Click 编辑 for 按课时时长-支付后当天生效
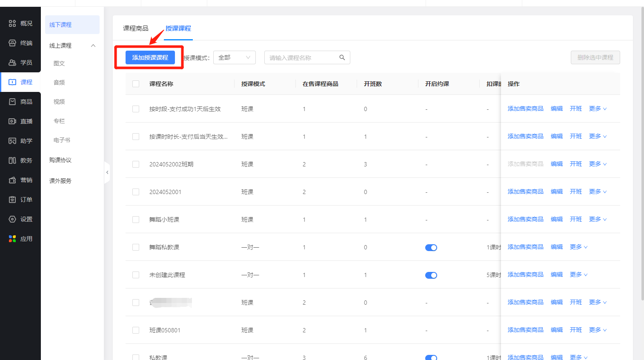This screenshot has height=360, width=644. [x=557, y=136]
